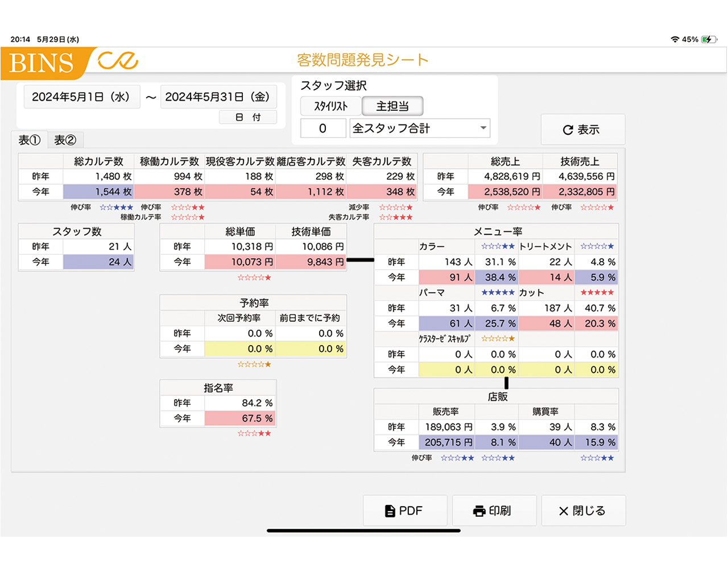The width and height of the screenshot is (728, 568).
Task: Click the 稼働カルテ率 star rating
Action: 188,217
